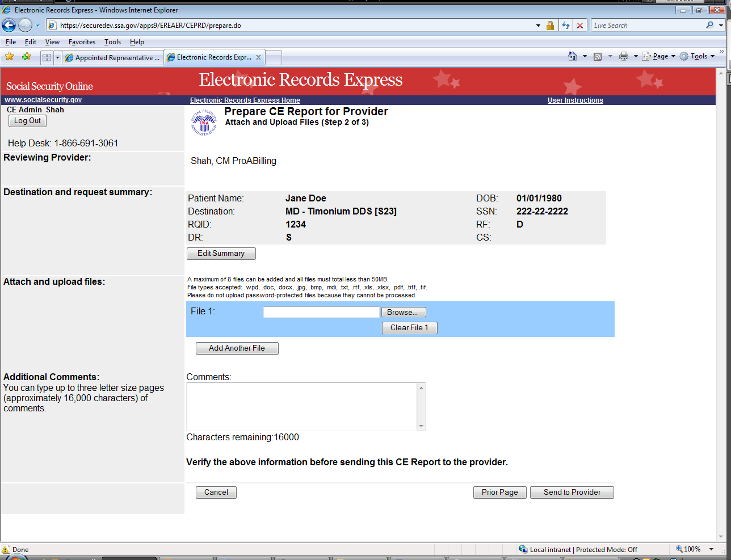Click the Add Another File button
The width and height of the screenshot is (731, 560).
(237, 348)
